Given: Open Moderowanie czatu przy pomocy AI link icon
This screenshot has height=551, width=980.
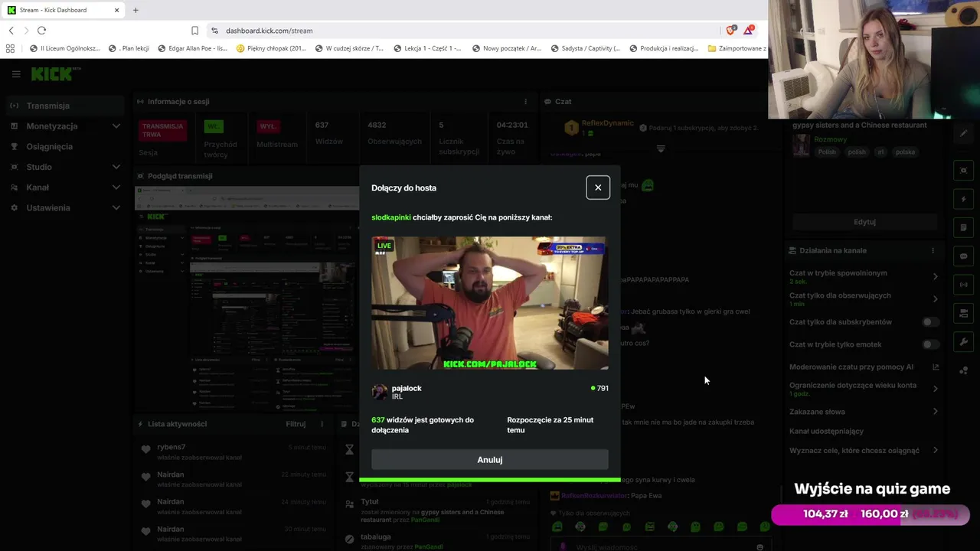Looking at the screenshot, I should coord(936,367).
